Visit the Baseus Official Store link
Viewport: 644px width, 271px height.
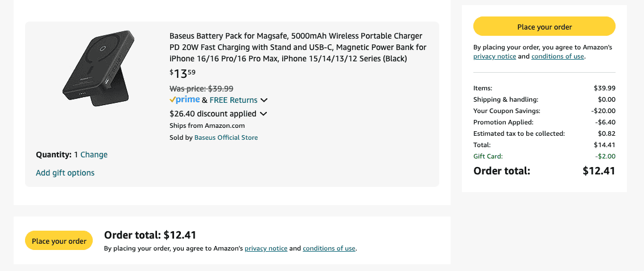coord(226,137)
